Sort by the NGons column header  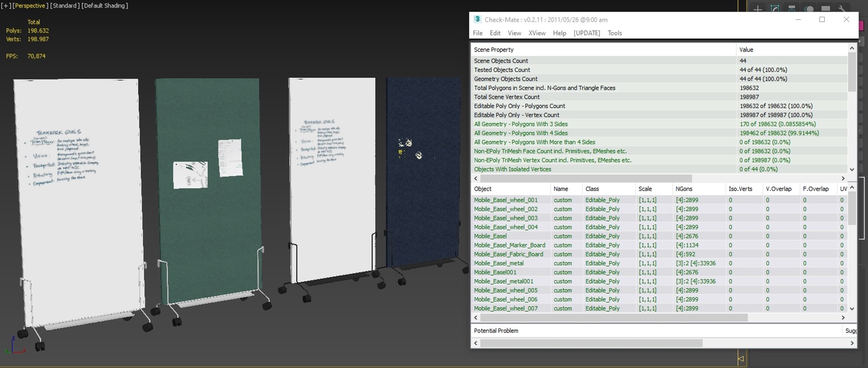[x=698, y=189]
